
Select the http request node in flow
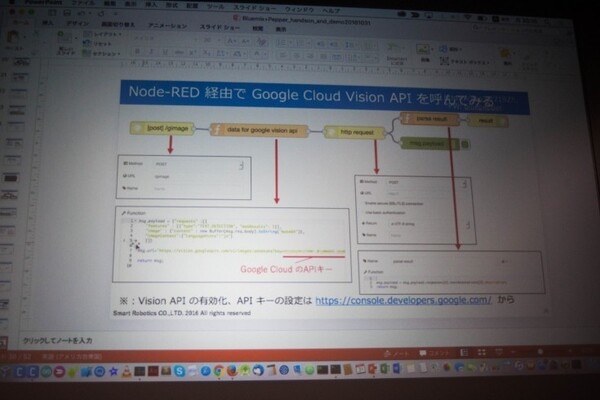[x=353, y=130]
